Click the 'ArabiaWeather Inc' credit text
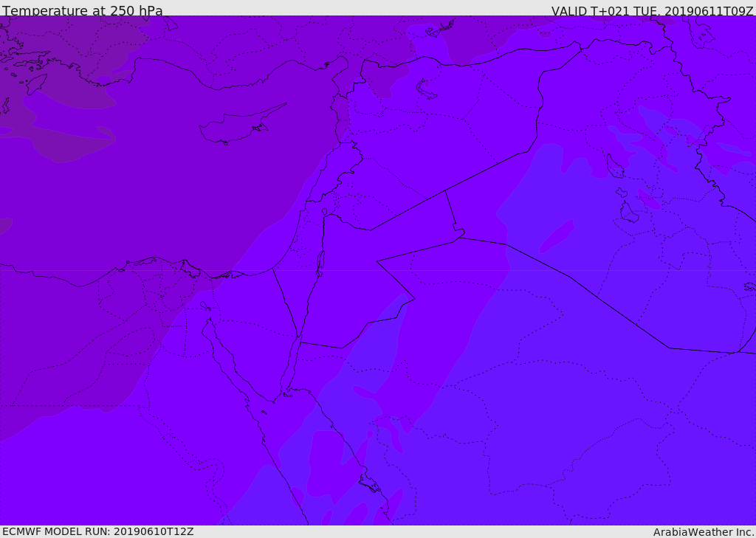The width and height of the screenshot is (756, 538). click(x=704, y=532)
